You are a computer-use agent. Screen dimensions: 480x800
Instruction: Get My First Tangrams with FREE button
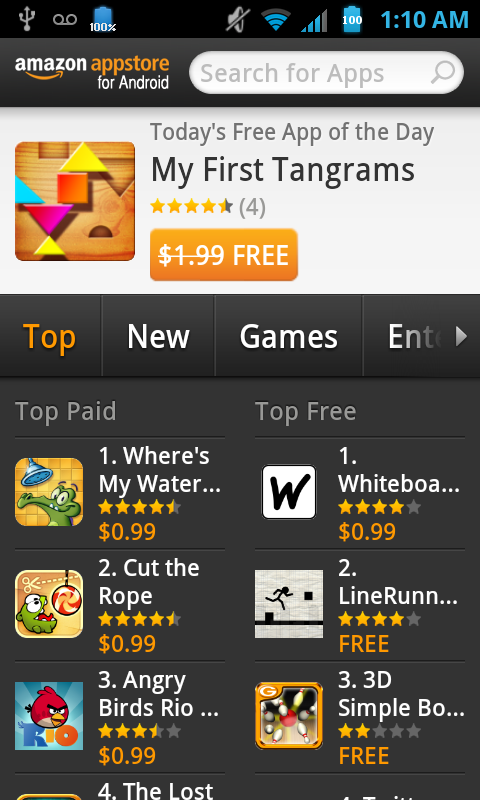224,255
